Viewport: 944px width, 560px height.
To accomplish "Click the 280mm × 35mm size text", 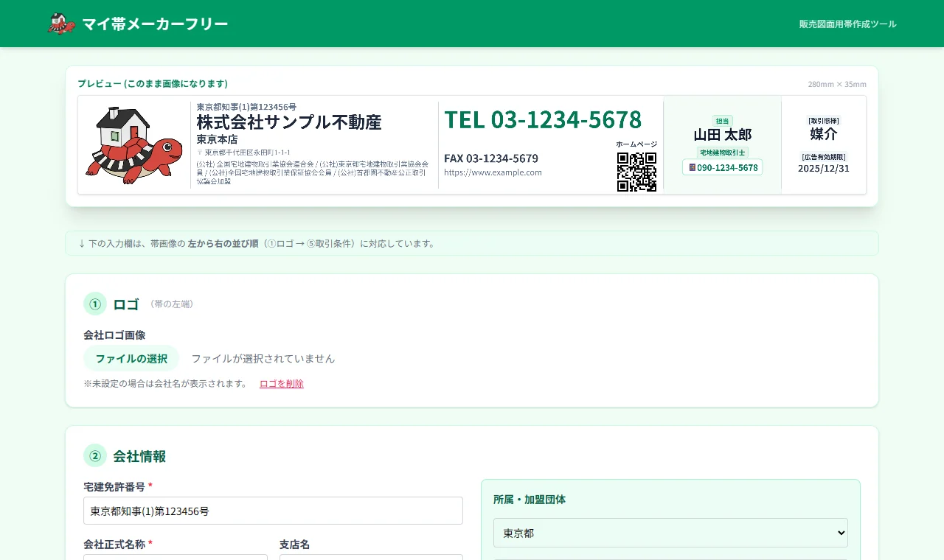I will click(837, 84).
